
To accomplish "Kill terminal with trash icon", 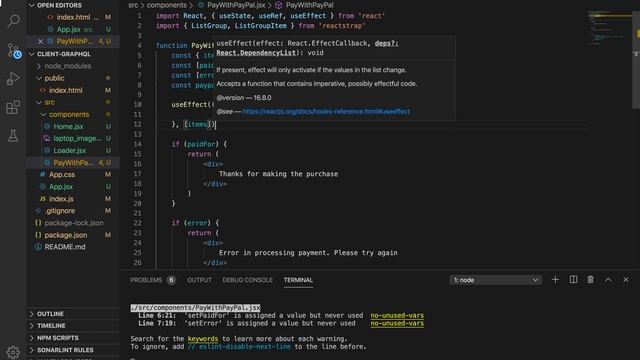I will 591,280.
